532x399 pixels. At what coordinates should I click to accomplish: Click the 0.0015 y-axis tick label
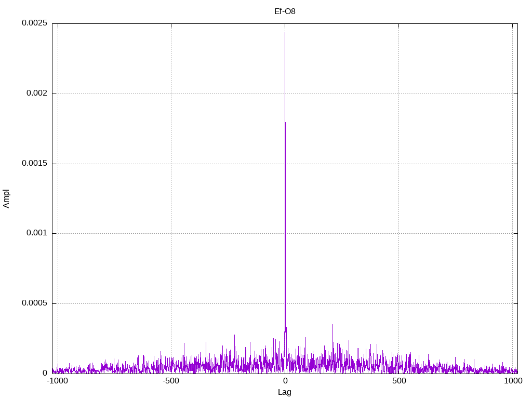[34, 163]
